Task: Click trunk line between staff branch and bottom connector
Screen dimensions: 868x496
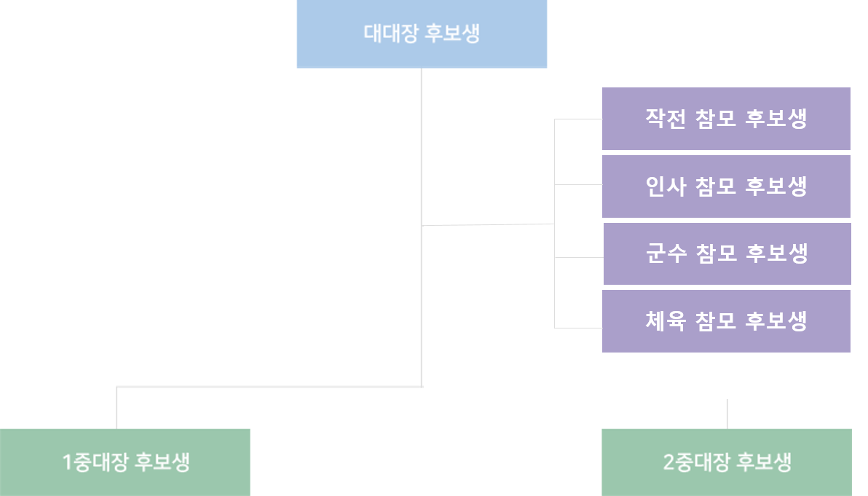Action: 422,306
